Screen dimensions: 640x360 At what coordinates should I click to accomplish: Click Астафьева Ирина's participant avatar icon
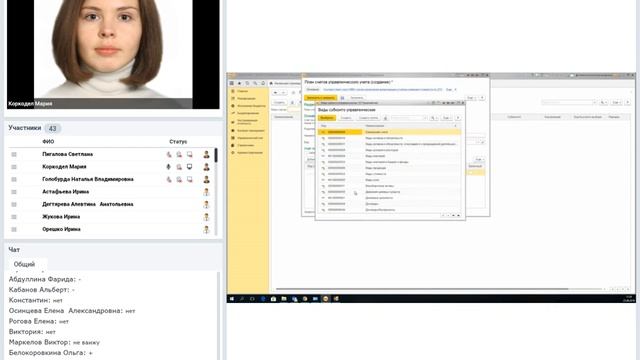tap(207, 192)
